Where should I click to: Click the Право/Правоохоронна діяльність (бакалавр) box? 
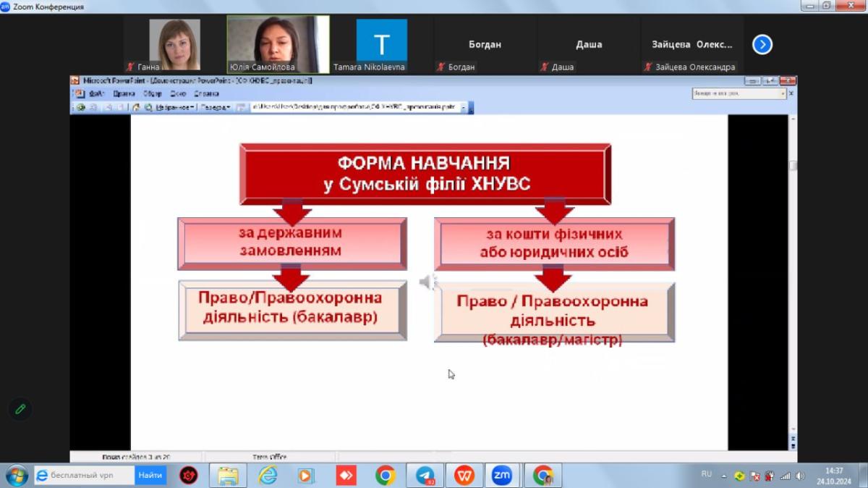point(292,309)
